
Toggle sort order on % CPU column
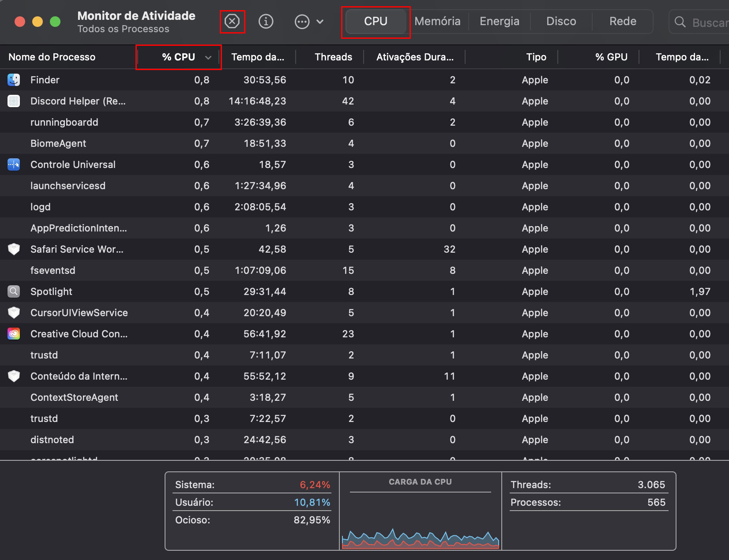point(179,57)
